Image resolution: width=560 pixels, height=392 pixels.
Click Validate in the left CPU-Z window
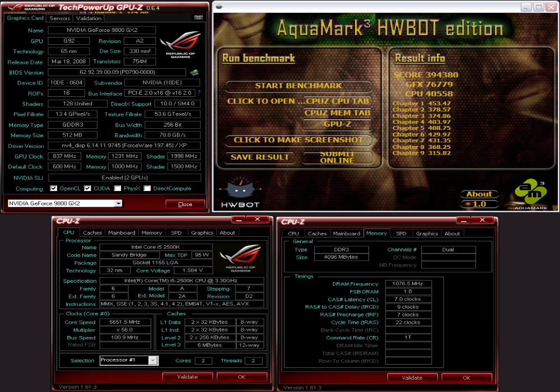coord(188,377)
